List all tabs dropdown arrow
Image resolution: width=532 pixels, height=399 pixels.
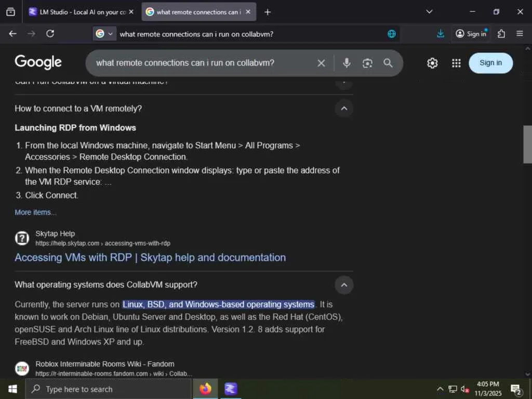point(429,12)
